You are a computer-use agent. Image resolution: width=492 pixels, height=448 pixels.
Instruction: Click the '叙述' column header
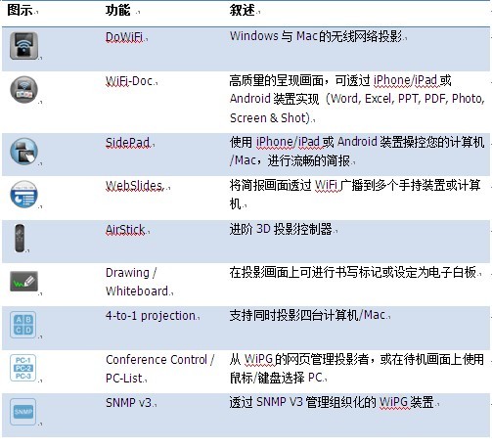(x=242, y=10)
